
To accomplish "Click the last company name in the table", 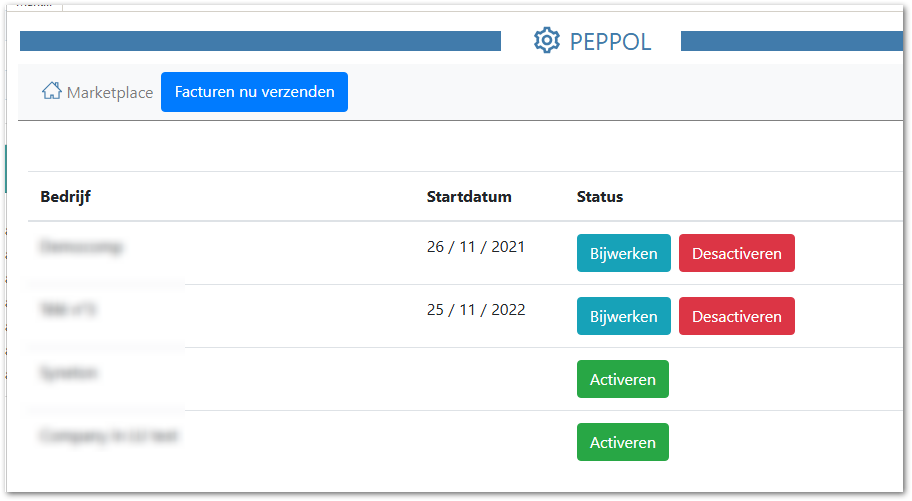I will click(x=109, y=436).
